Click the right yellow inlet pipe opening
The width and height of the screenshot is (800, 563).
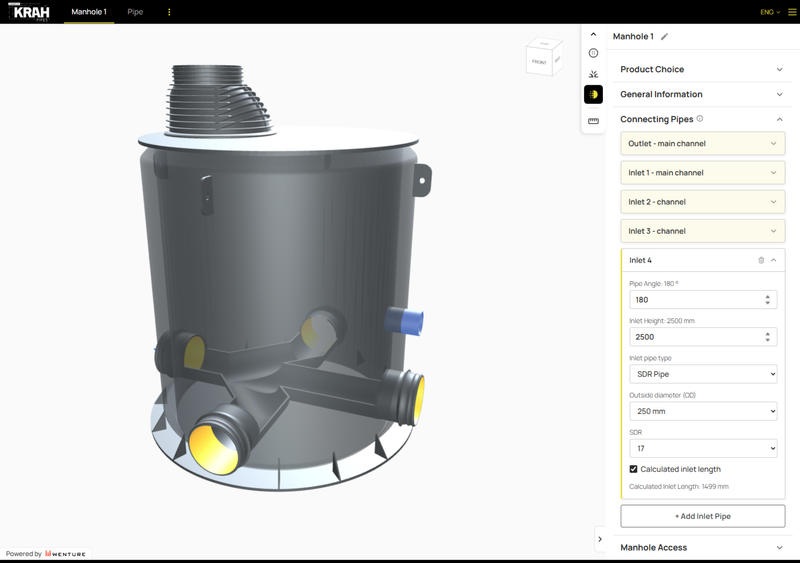point(418,399)
